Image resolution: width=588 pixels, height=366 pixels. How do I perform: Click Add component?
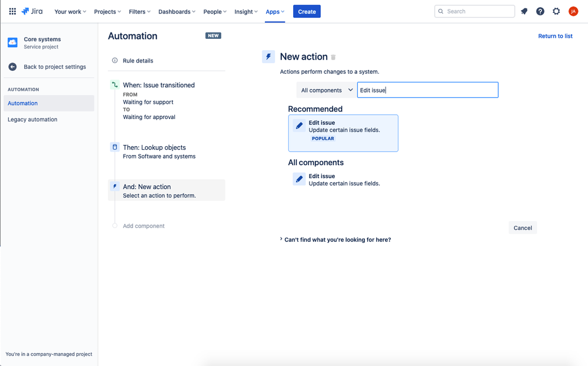click(x=144, y=226)
